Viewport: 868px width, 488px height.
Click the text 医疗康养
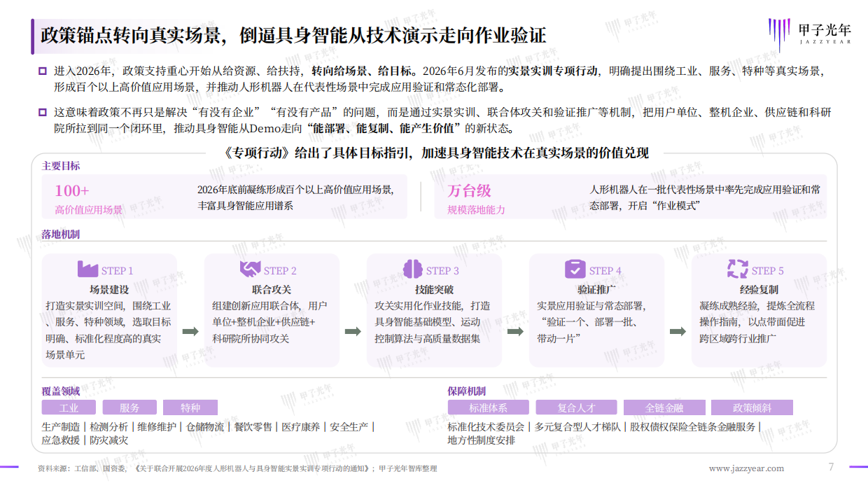301,426
